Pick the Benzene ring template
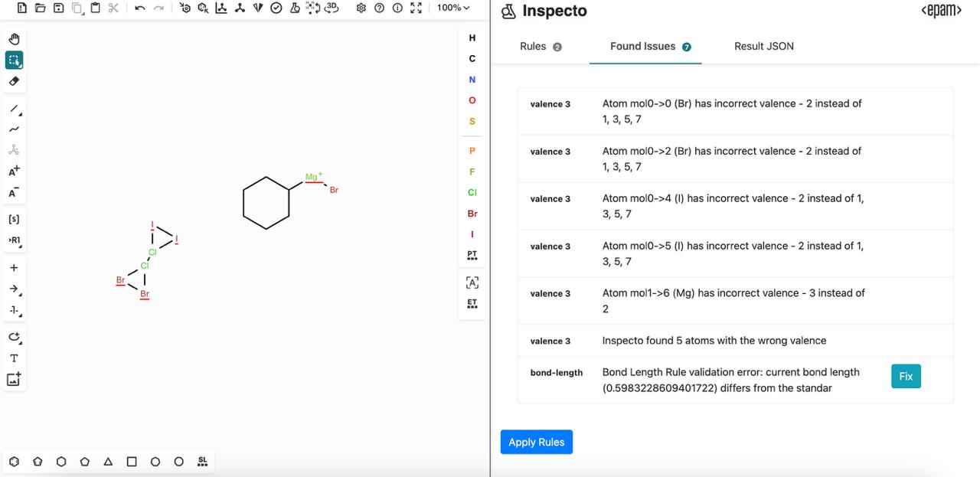The width and height of the screenshot is (980, 477). coord(15,462)
